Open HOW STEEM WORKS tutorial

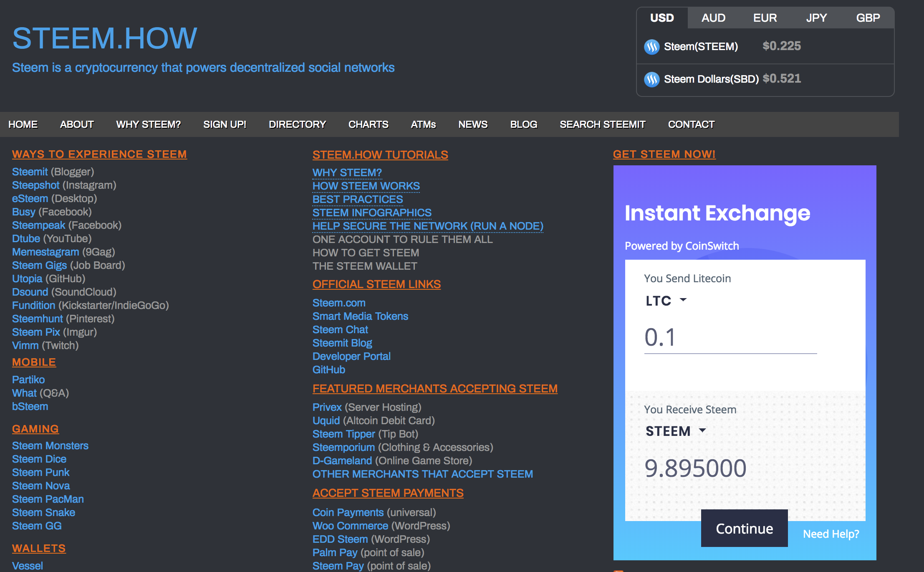pos(366,186)
